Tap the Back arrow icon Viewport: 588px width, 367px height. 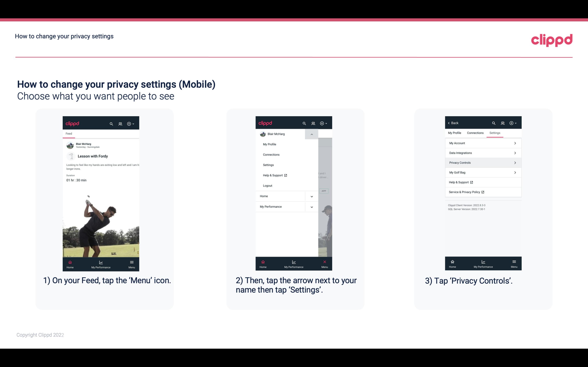point(450,123)
